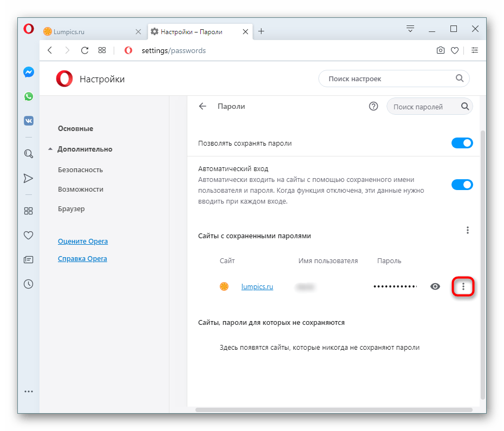Open Facebook Messenger in sidebar

pos(29,72)
